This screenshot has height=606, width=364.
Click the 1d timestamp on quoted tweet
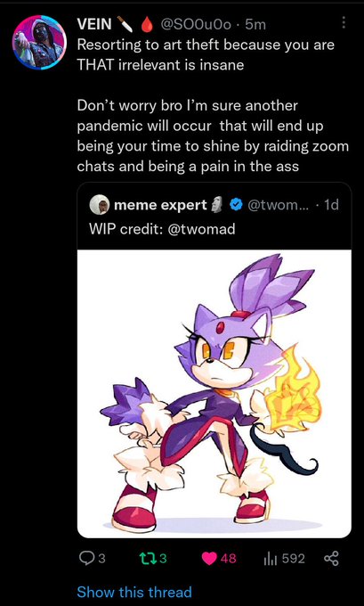pyautogui.click(x=331, y=205)
